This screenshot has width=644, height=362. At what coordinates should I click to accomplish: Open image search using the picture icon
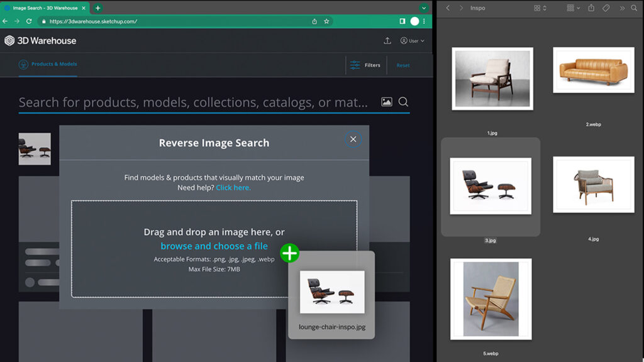(x=386, y=101)
